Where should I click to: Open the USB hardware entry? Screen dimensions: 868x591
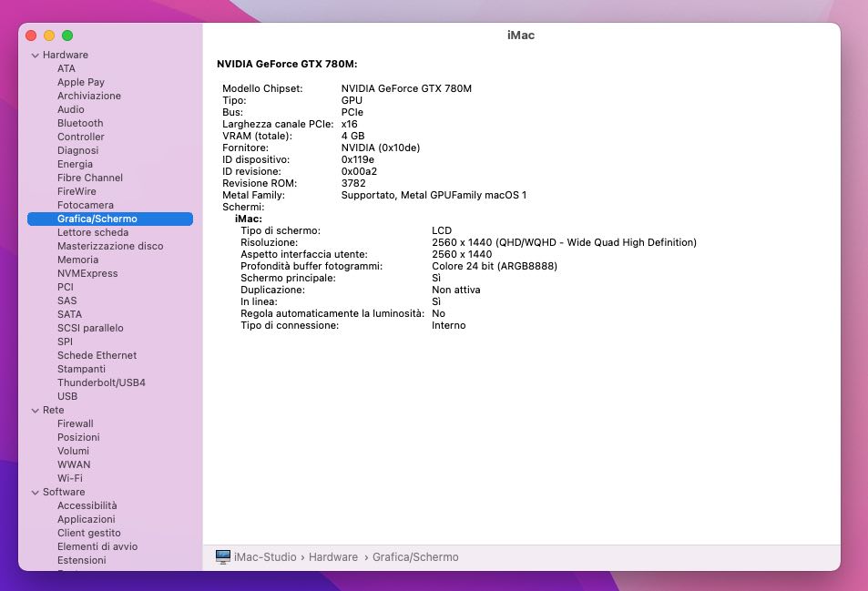coord(67,396)
